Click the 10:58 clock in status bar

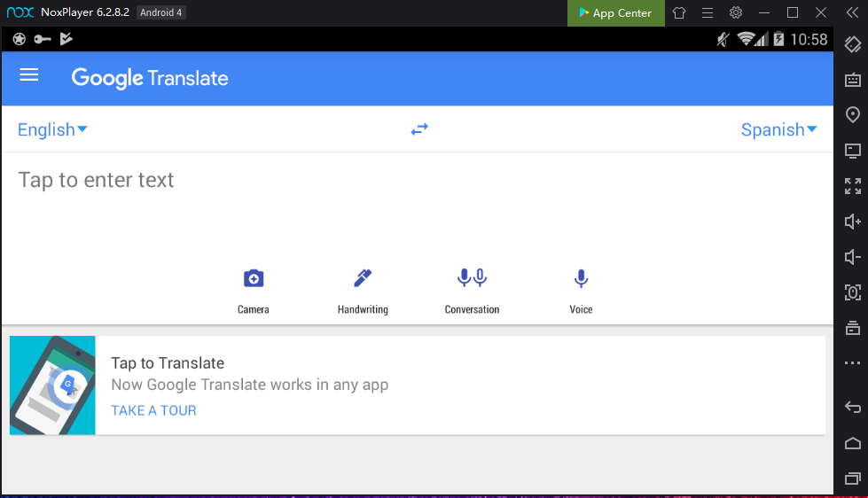[x=809, y=39]
